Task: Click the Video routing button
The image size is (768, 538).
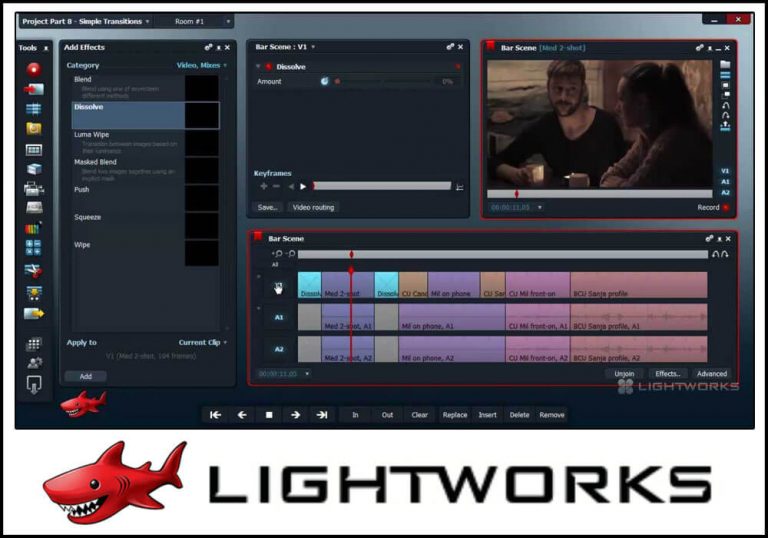Action: tap(313, 207)
